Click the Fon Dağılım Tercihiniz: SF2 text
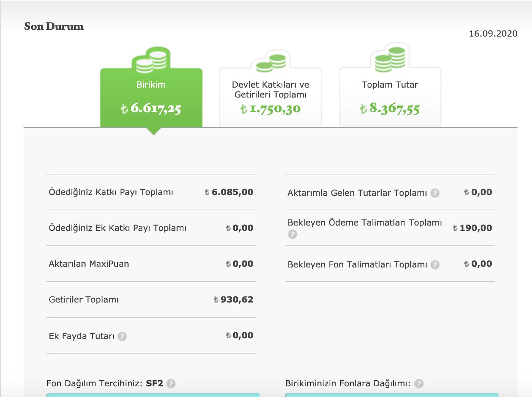Screen dimensions: 532x397 coord(105,383)
